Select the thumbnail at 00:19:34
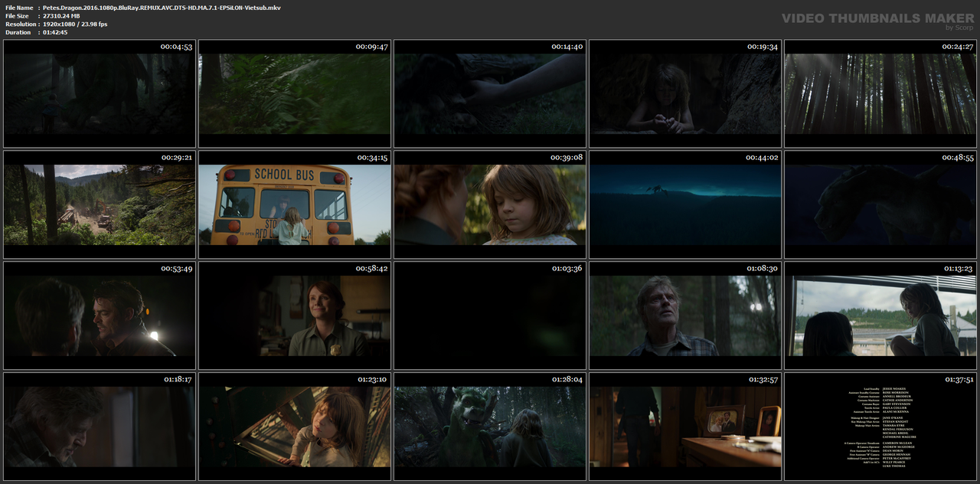Viewport: 980px width, 484px height. [x=685, y=94]
